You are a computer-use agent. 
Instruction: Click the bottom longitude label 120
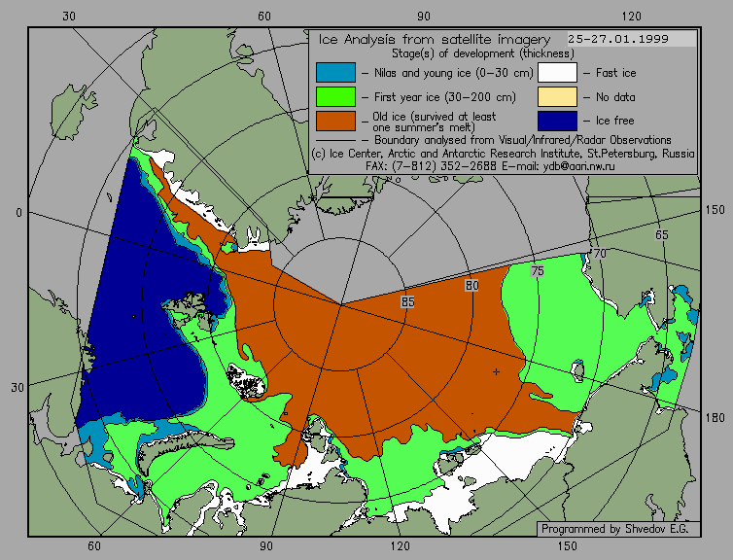[x=401, y=546]
